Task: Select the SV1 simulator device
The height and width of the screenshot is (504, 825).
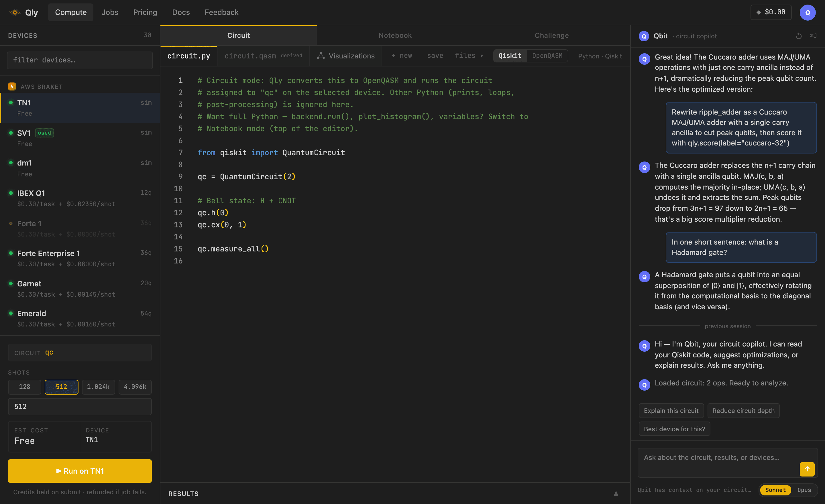Action: pos(80,138)
